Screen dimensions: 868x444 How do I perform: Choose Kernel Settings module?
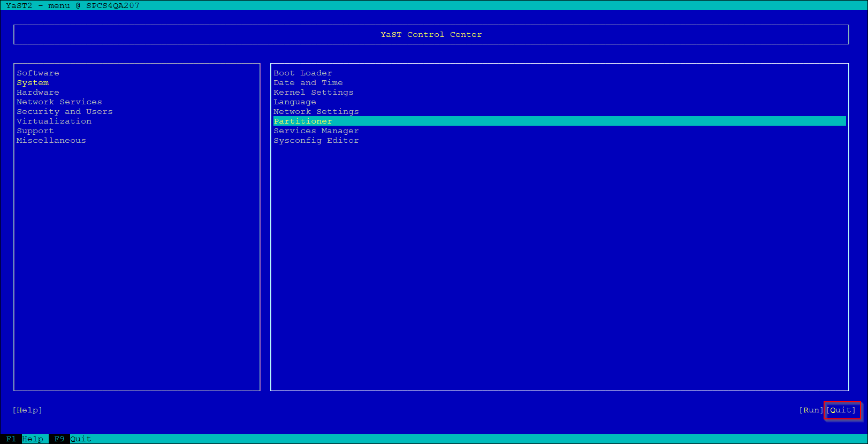[314, 93]
